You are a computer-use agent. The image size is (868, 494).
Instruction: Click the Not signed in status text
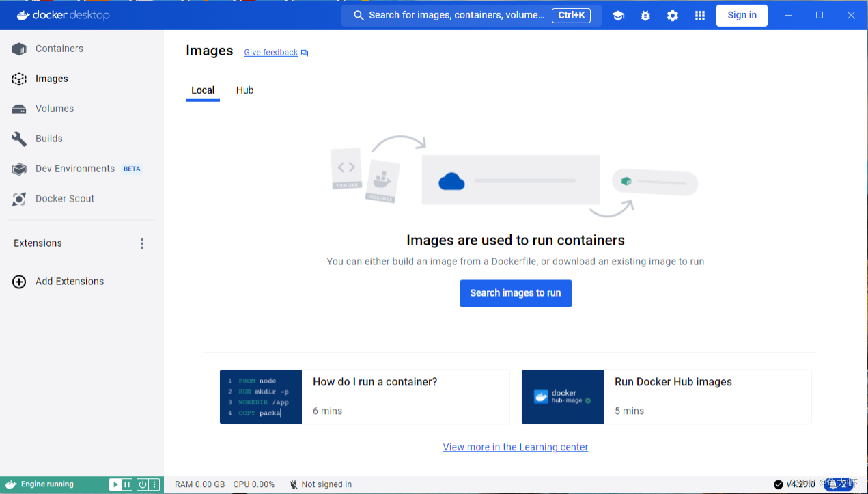(326, 484)
